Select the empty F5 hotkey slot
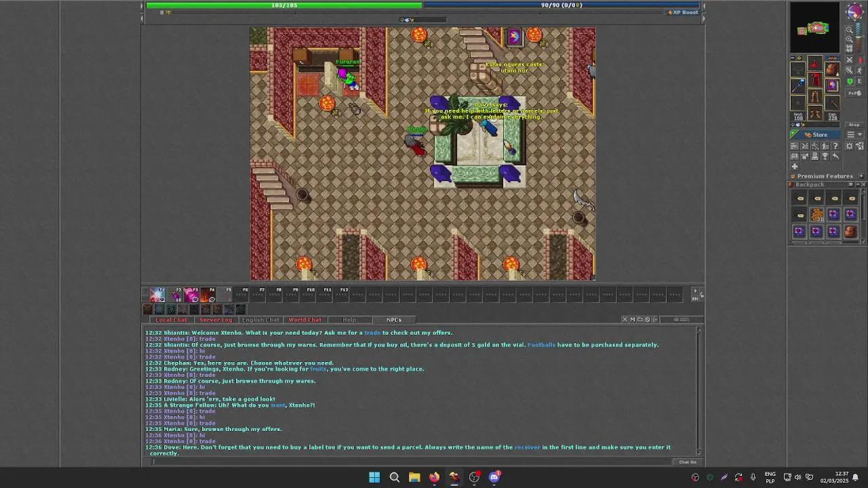Image resolution: width=868 pixels, height=488 pixels. click(x=226, y=294)
